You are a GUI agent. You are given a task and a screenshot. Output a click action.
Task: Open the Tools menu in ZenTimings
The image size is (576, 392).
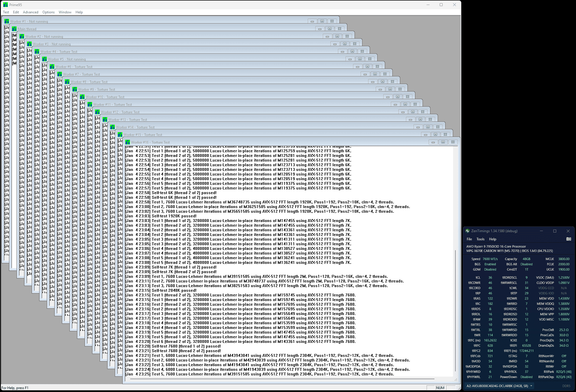(480, 239)
